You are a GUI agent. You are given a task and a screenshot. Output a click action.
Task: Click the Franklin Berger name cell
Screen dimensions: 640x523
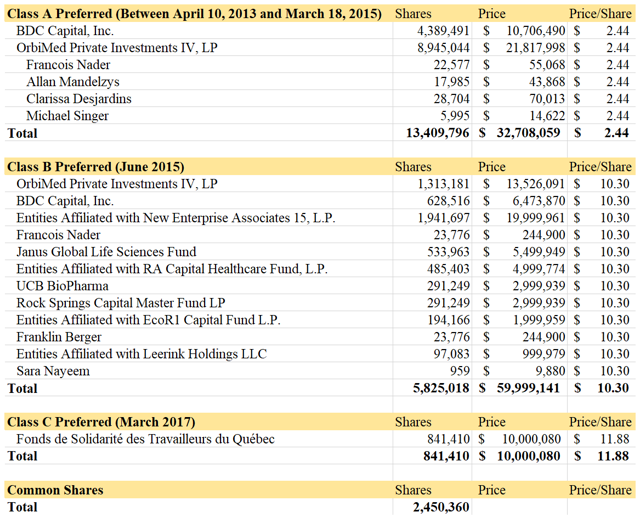tap(59, 337)
